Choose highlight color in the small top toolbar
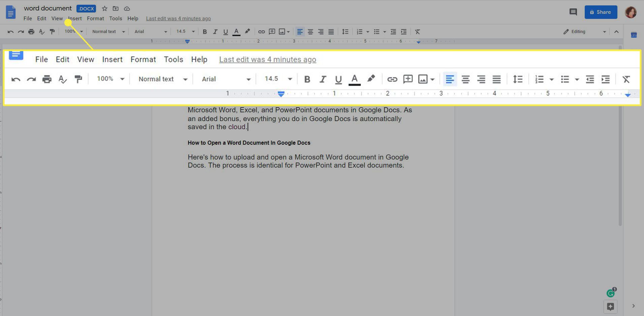 point(247,31)
